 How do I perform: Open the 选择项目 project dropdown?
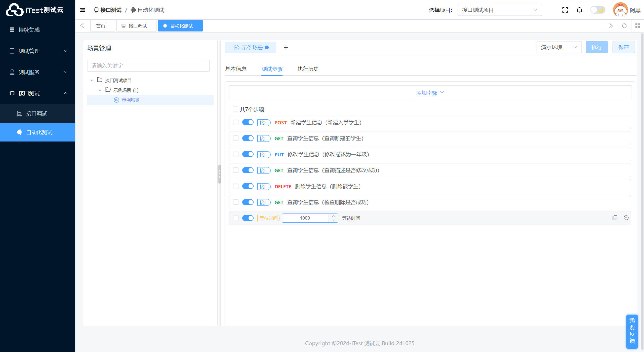(x=500, y=10)
